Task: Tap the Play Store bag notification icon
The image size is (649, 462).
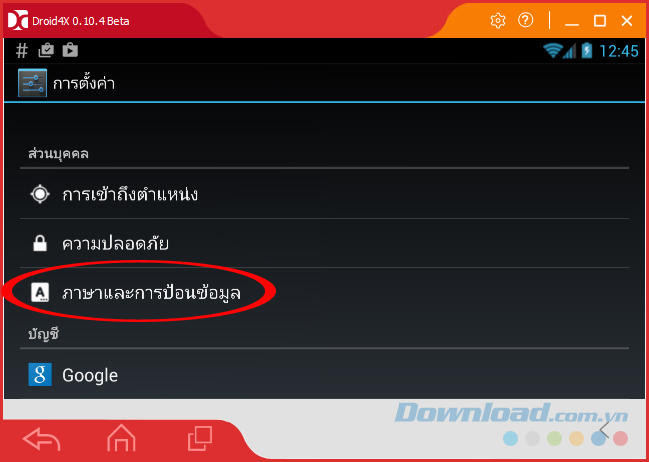Action: (70, 51)
